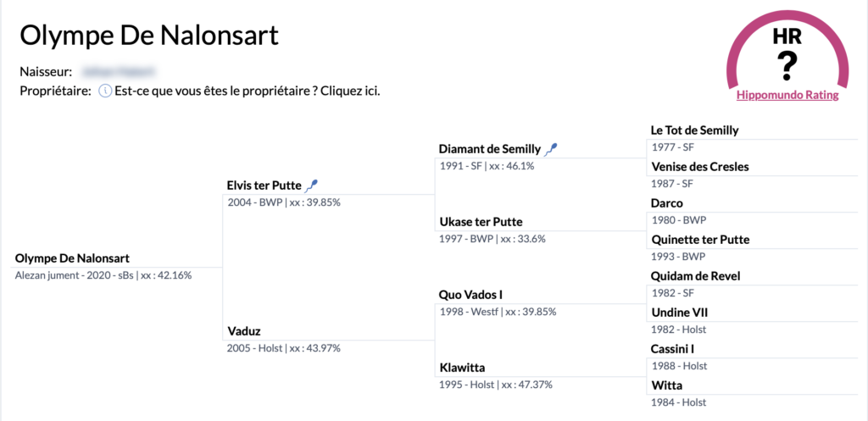Click the stallion icon next to Elvis ter Putte
Viewport: 868px width, 421px height.
point(313,185)
